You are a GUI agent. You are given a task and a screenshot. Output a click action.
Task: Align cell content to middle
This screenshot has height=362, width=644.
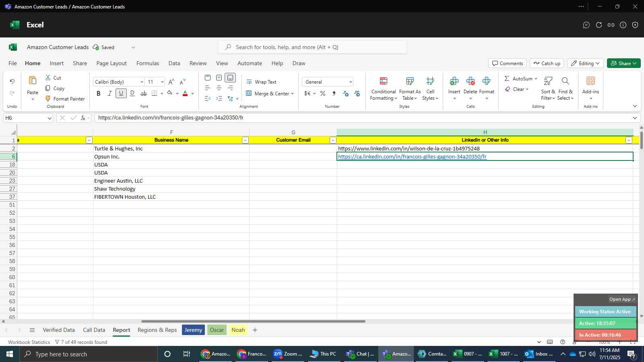[x=219, y=78]
